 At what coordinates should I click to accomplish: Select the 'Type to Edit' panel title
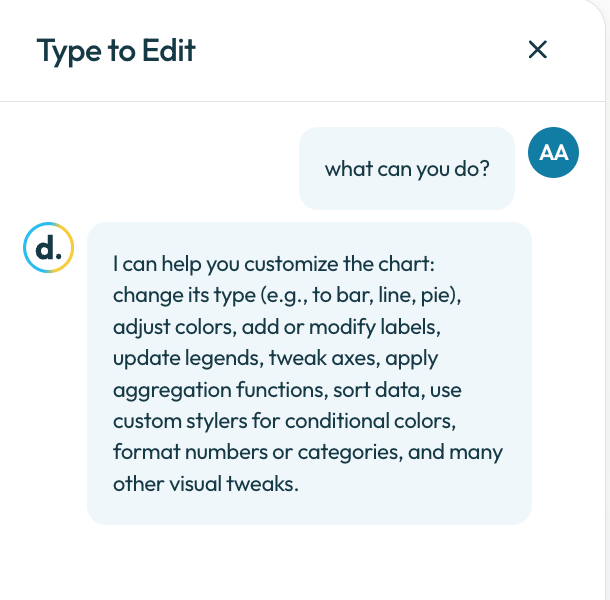tap(116, 51)
